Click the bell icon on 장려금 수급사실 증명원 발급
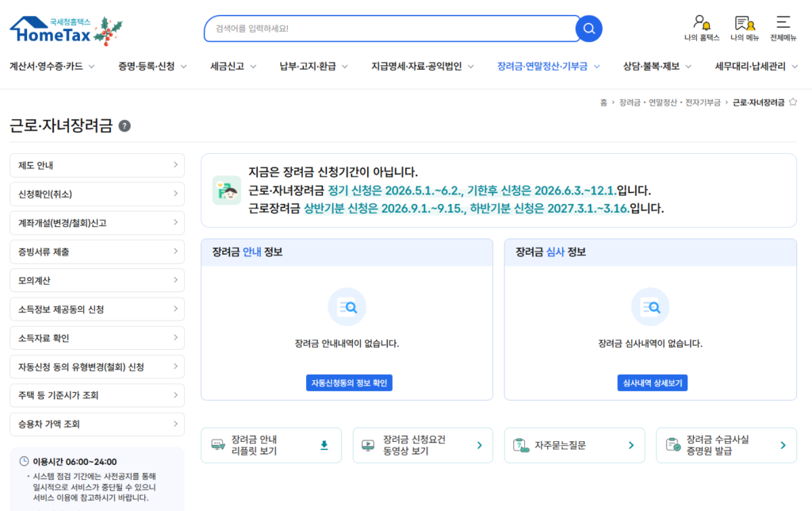 point(672,444)
